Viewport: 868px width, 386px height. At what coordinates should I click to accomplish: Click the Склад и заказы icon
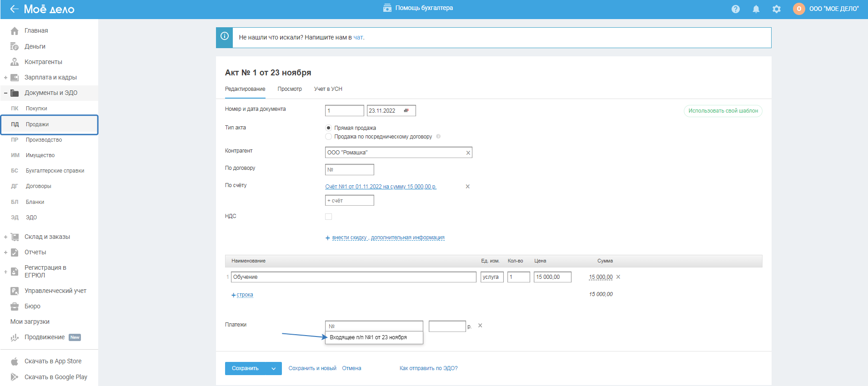15,237
